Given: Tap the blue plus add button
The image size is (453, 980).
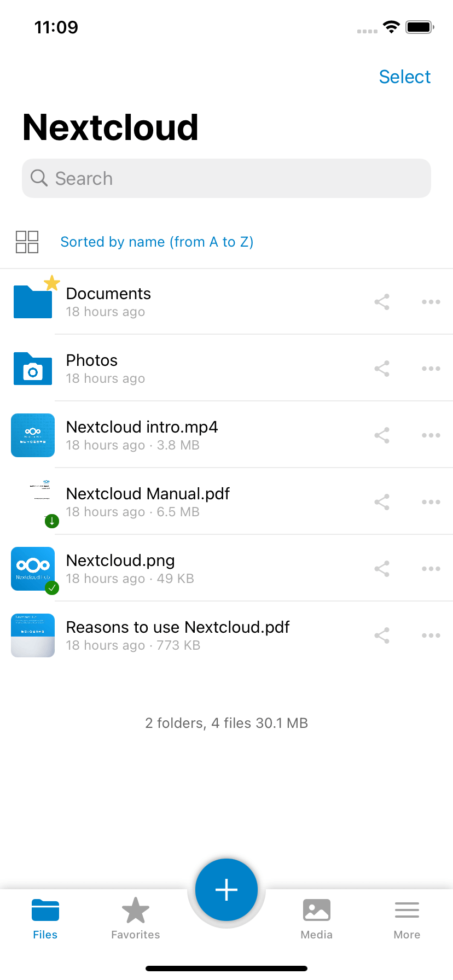Looking at the screenshot, I should 226,890.
